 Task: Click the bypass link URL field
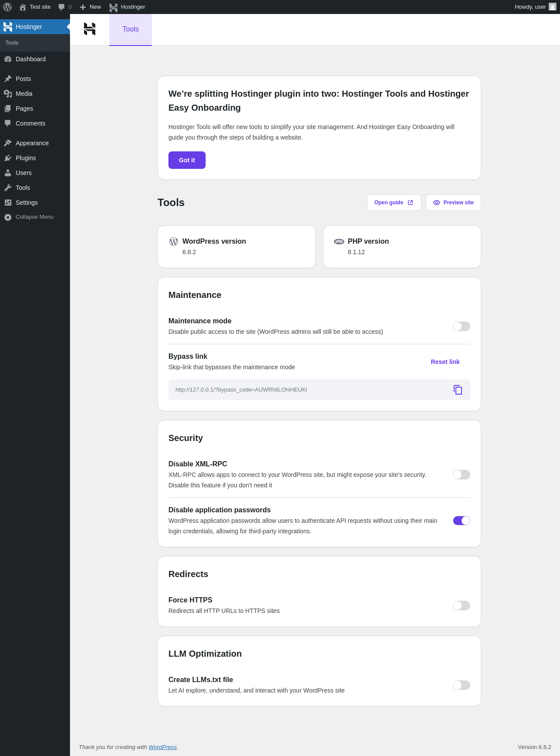[319, 390]
